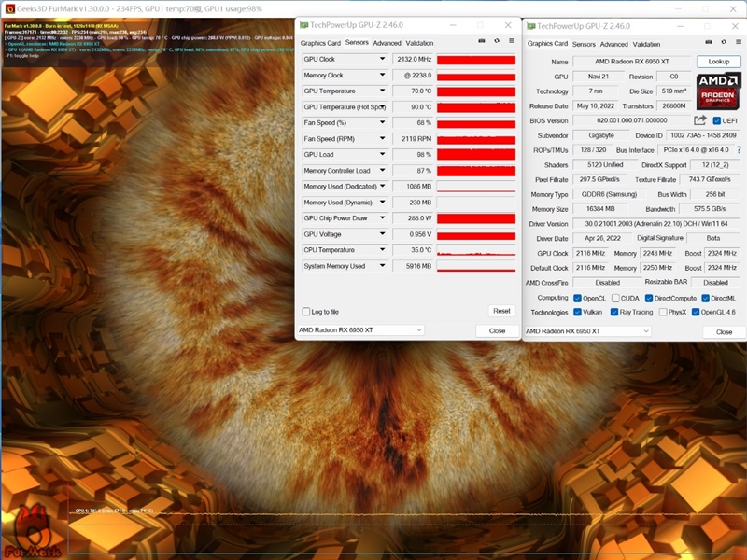Toggle the Ray Tracing checkbox

[x=614, y=312]
